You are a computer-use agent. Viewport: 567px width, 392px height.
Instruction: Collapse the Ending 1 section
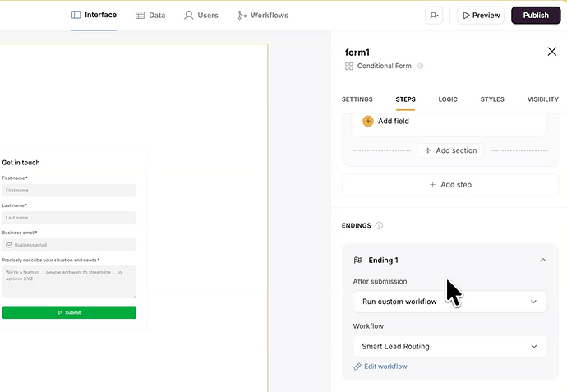542,261
